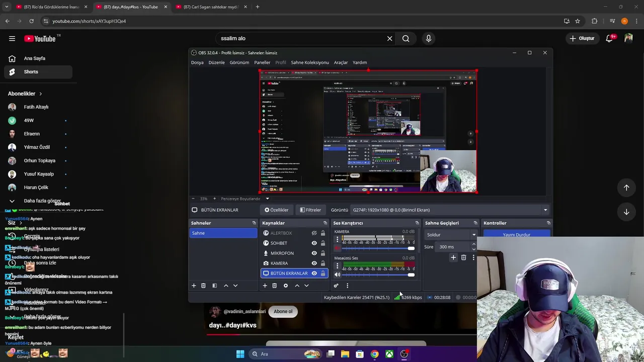Clear YouTube search box text
644x362 pixels.
click(x=389, y=38)
